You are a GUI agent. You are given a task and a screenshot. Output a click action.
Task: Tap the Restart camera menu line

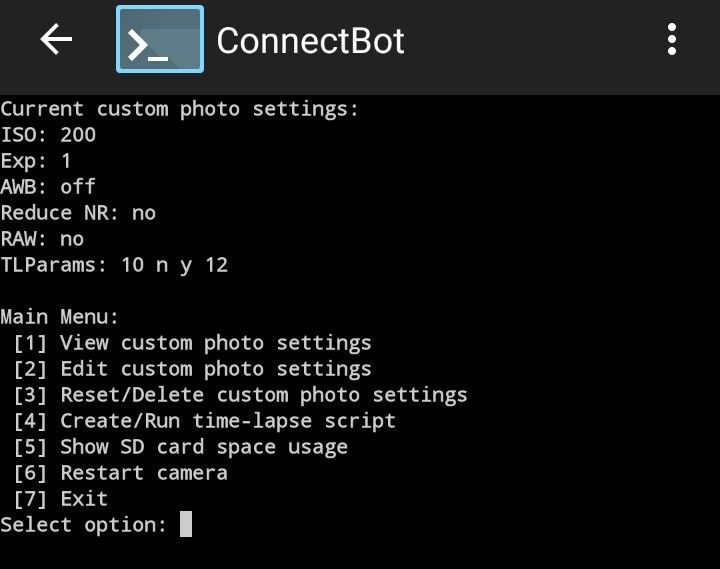tap(121, 473)
